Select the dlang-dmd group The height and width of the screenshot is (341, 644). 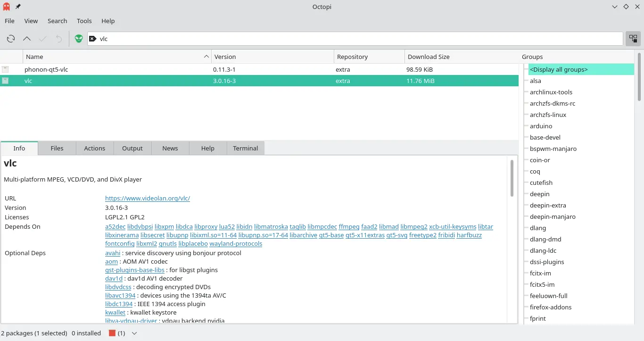coord(546,239)
